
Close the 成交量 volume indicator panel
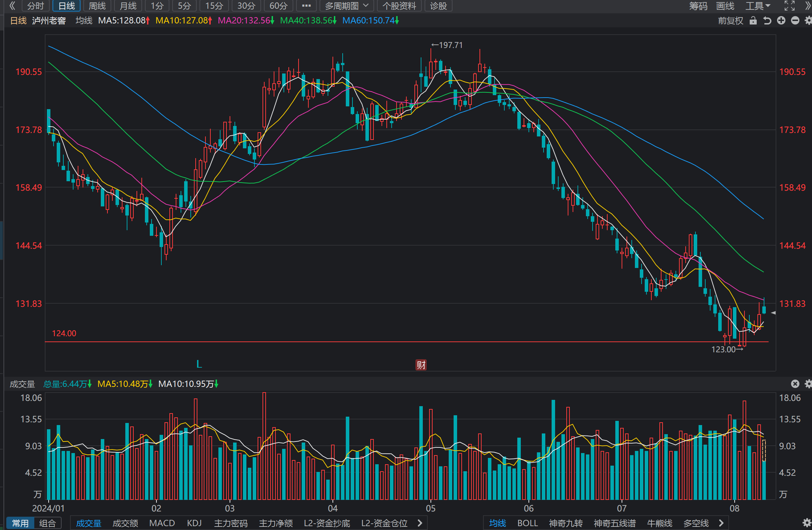795,384
